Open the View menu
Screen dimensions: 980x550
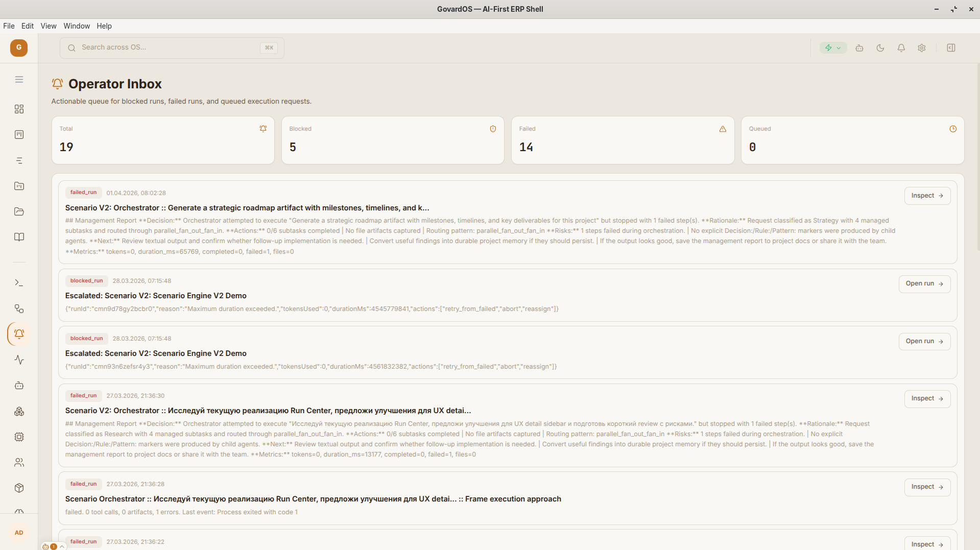(x=49, y=26)
